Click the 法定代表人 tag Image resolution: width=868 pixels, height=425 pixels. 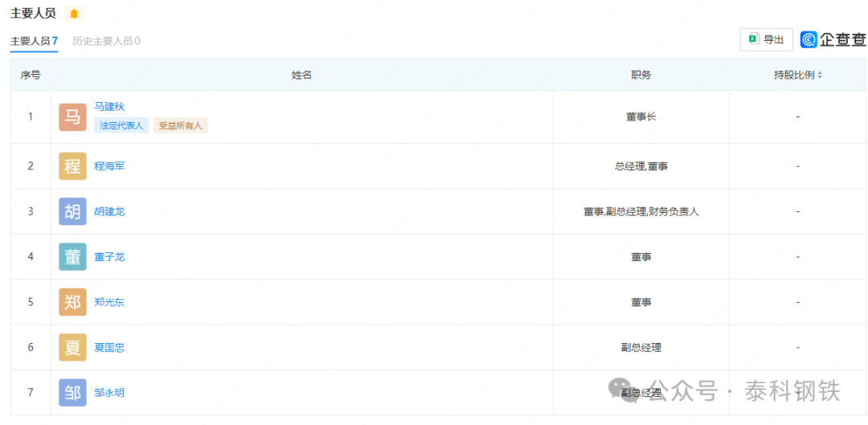pyautogui.click(x=121, y=125)
